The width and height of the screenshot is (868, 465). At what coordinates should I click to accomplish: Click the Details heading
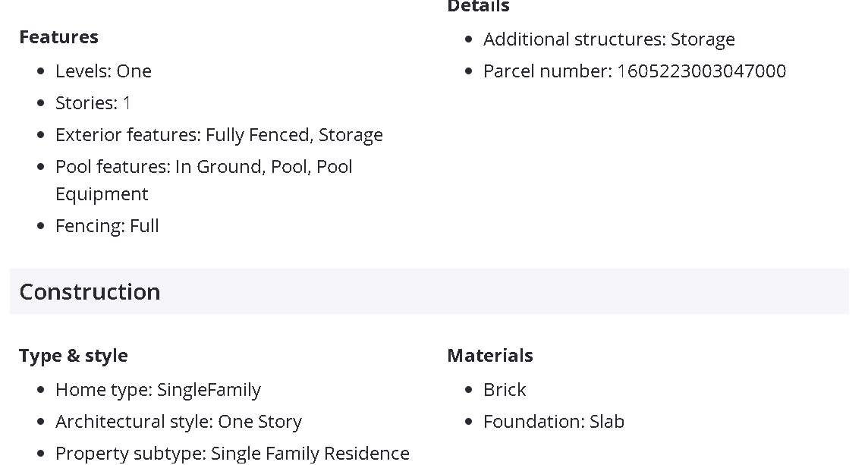click(478, 7)
